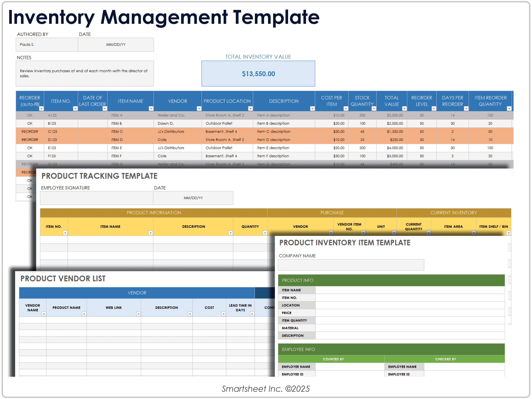Click the orange REORDER cell for item C123
This screenshot has width=532, height=399.
pos(30,132)
